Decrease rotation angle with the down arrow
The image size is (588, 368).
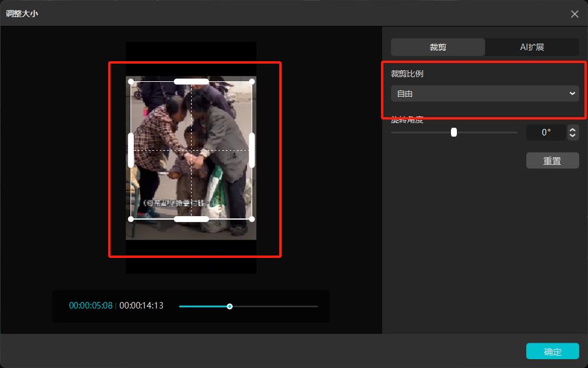(x=573, y=136)
